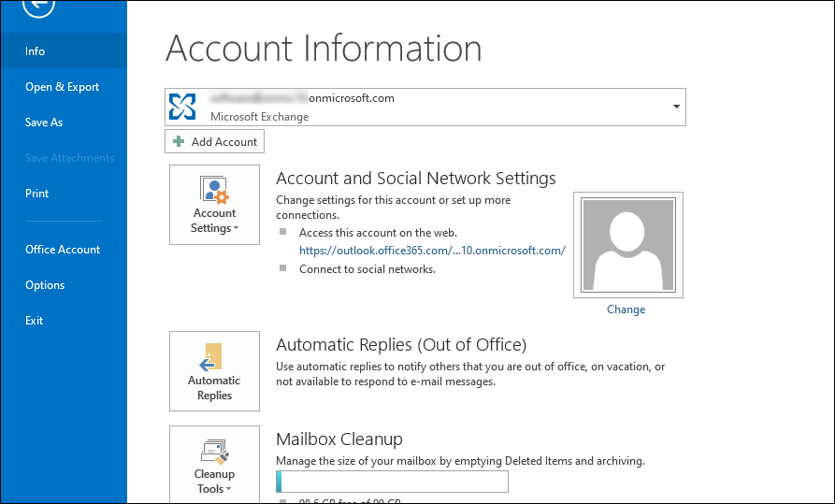835x504 pixels.
Task: Click the green plus icon on Add Account
Action: (179, 141)
